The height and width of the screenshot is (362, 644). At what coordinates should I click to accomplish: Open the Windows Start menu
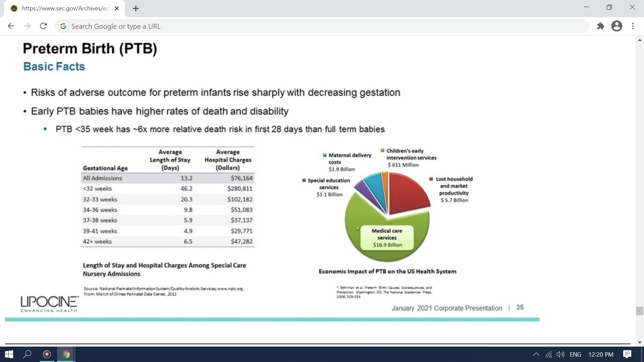9,354
